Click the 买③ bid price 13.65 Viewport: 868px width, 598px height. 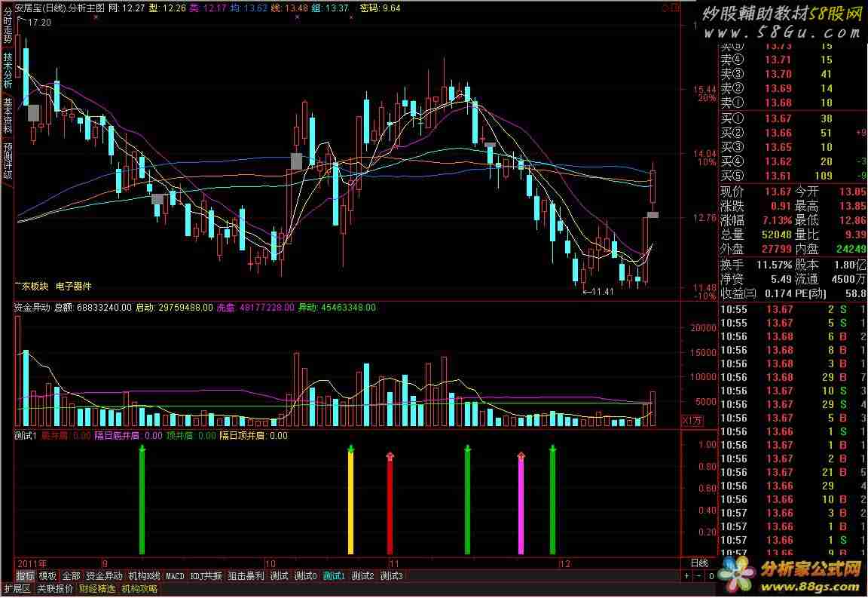(778, 147)
